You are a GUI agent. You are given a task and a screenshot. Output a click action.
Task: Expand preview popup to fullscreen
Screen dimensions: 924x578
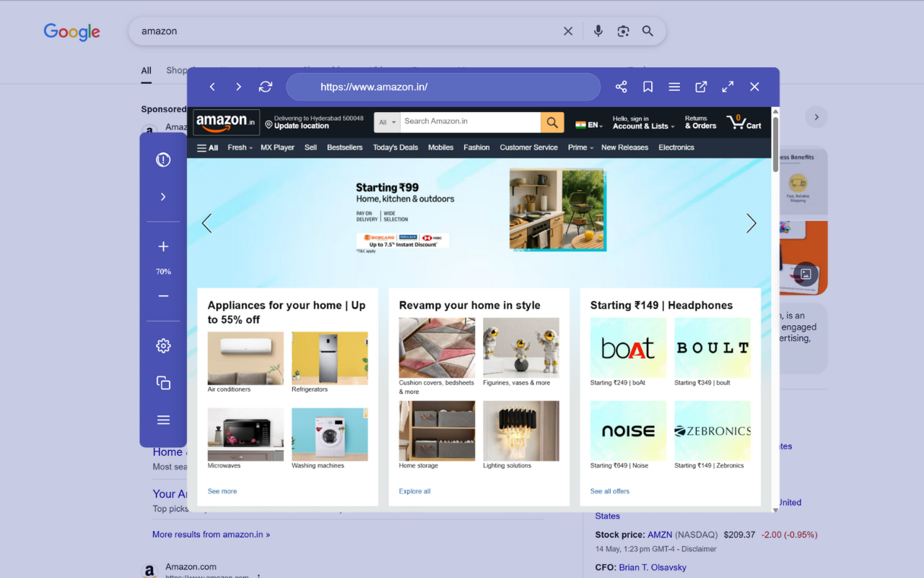pos(728,87)
